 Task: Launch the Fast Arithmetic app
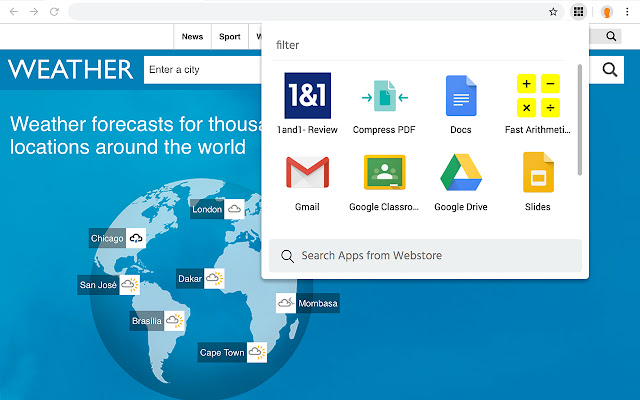[538, 96]
